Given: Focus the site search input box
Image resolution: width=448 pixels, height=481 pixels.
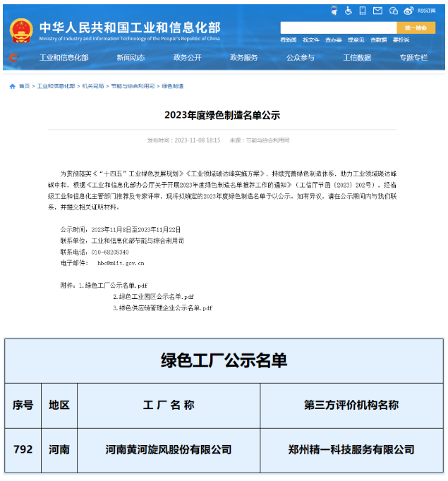Looking at the screenshot, I should (x=339, y=28).
